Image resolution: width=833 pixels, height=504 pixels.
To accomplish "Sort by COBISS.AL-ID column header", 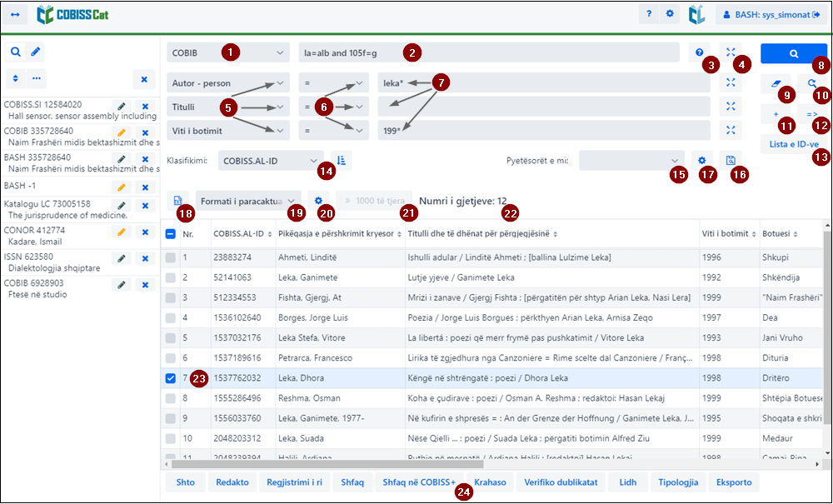I will click(242, 234).
